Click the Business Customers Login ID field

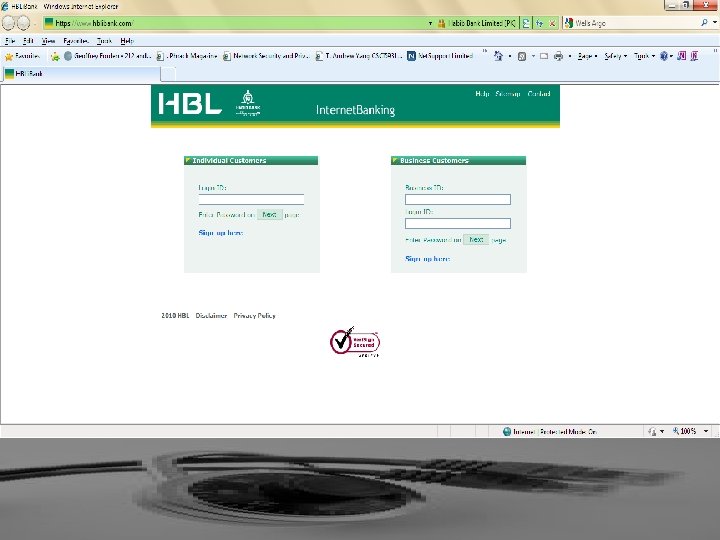click(x=458, y=224)
